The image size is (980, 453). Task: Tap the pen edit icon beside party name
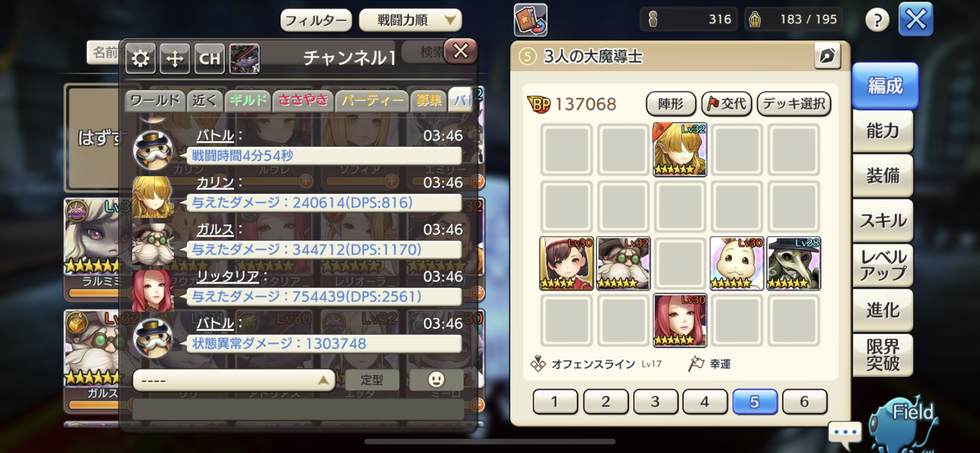point(827,56)
